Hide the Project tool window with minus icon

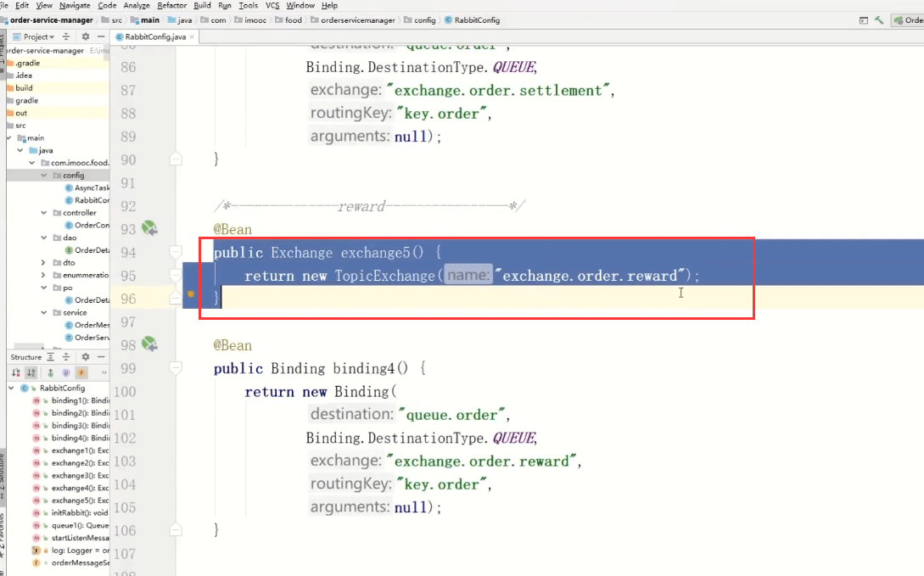point(101,36)
